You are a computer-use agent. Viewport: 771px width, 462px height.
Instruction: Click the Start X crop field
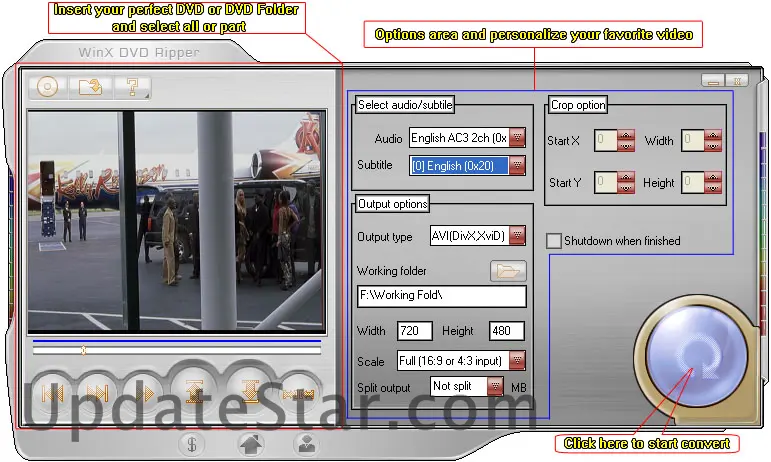coord(606,141)
